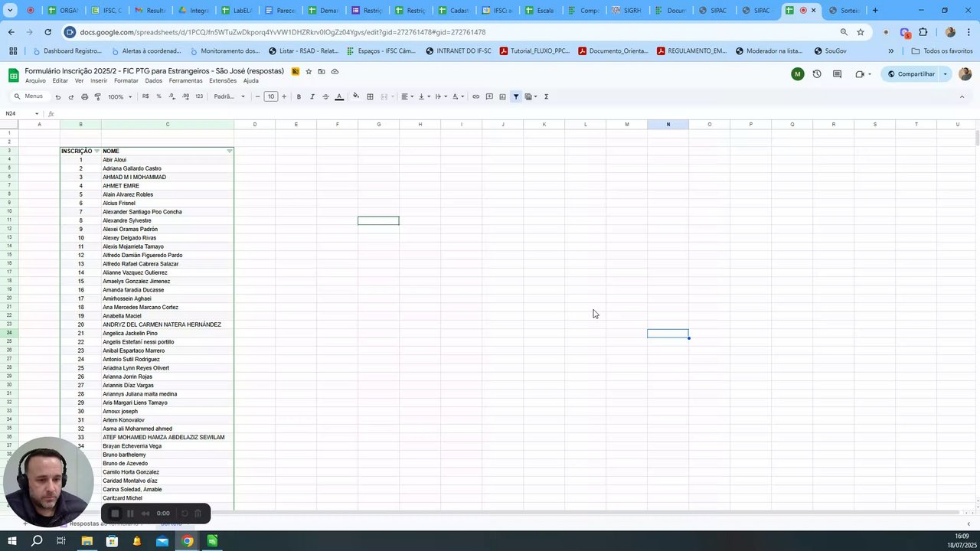Viewport: 980px width, 551px height.
Task: Open filter on INSCRIÇÃO header
Action: click(96, 151)
